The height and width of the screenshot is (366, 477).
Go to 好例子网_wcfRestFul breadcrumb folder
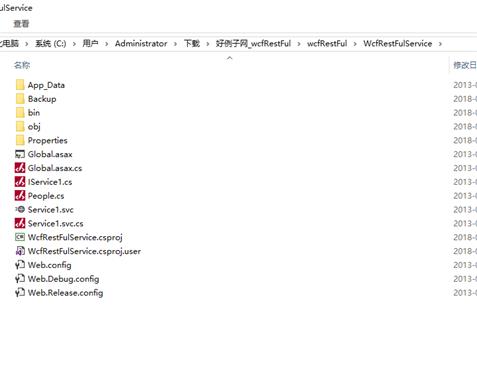pos(253,43)
